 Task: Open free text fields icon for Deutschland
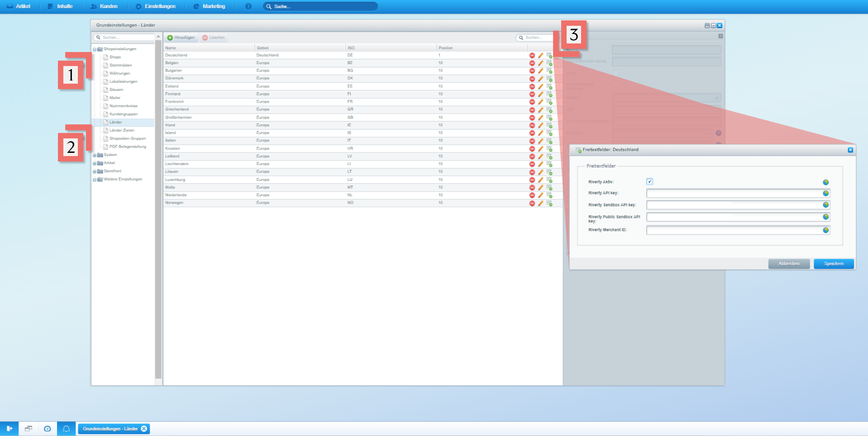(x=549, y=56)
